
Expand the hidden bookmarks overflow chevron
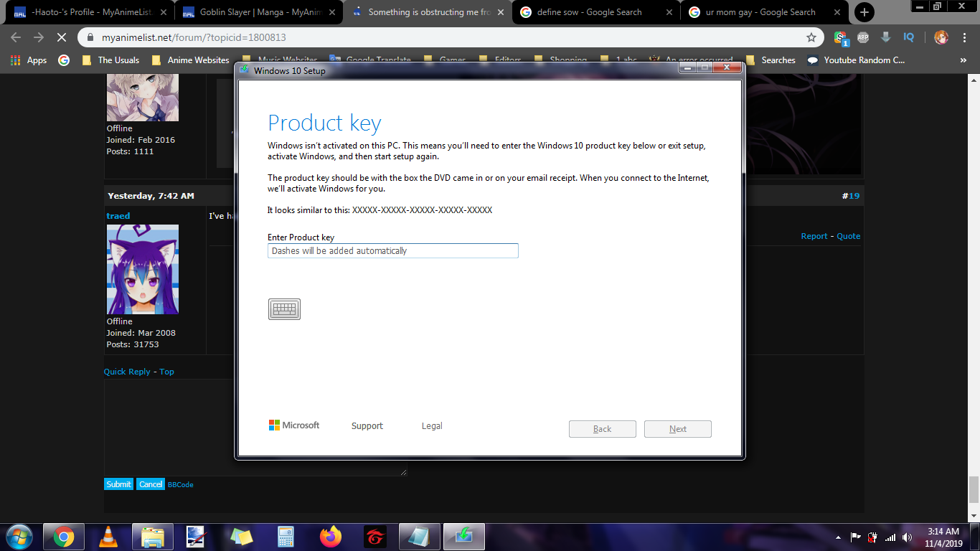[x=963, y=60]
